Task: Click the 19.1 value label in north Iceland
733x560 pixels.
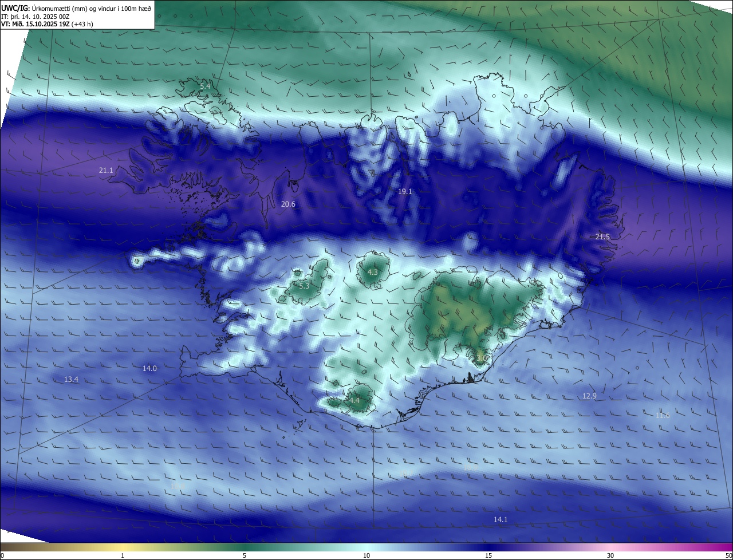Action: (x=405, y=191)
